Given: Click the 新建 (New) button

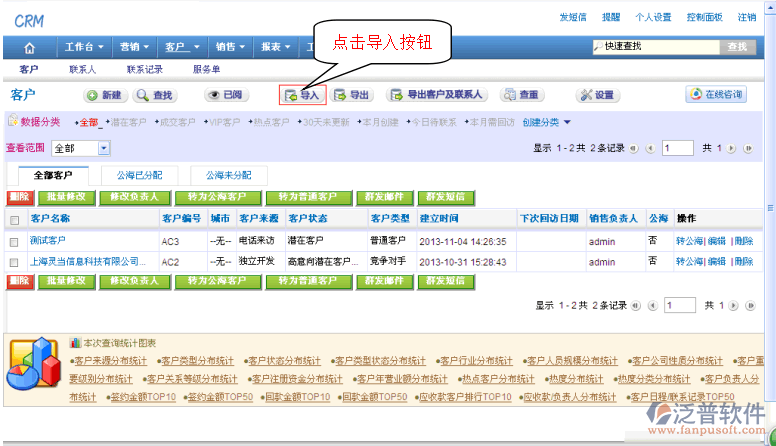Looking at the screenshot, I should click(x=102, y=95).
